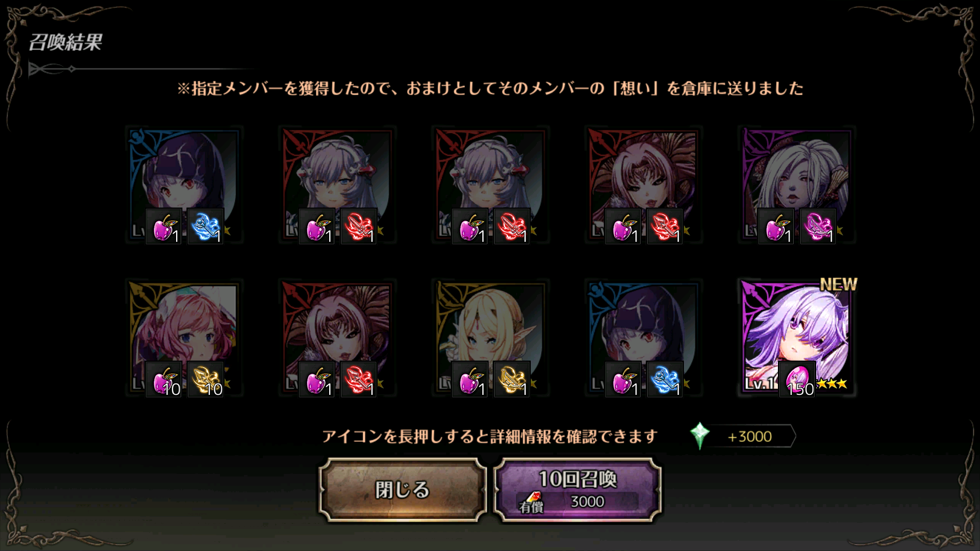Viewport: 980px width, 551px height.
Task: Click the 閉じる close button
Action: coord(402,490)
